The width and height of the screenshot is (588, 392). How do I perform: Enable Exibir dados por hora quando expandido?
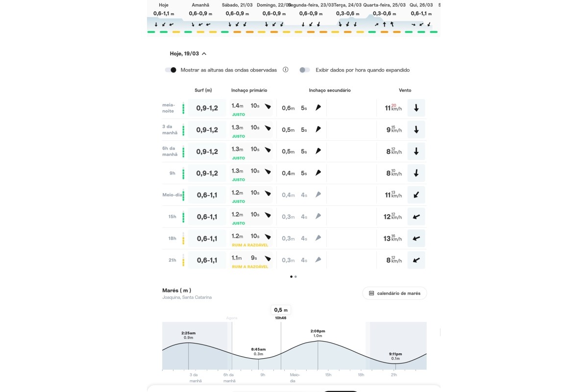(305, 70)
